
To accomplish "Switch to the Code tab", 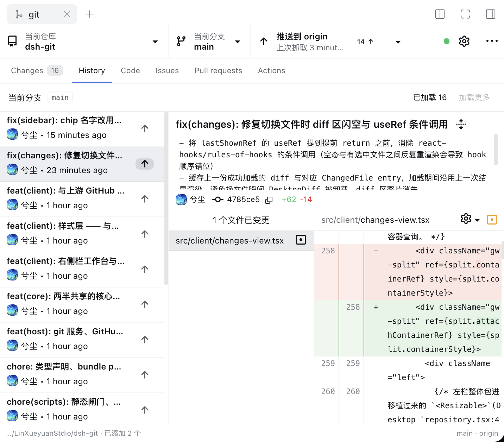I will [130, 70].
